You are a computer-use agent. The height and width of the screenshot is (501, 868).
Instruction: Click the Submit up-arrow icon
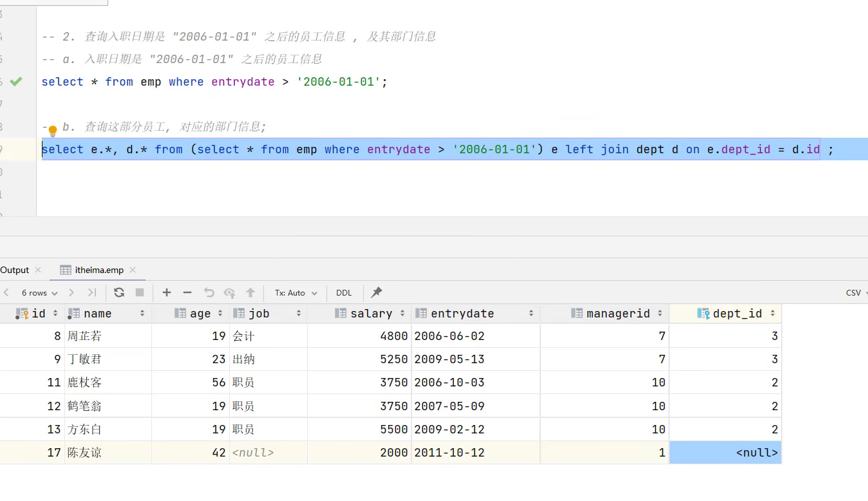250,292
